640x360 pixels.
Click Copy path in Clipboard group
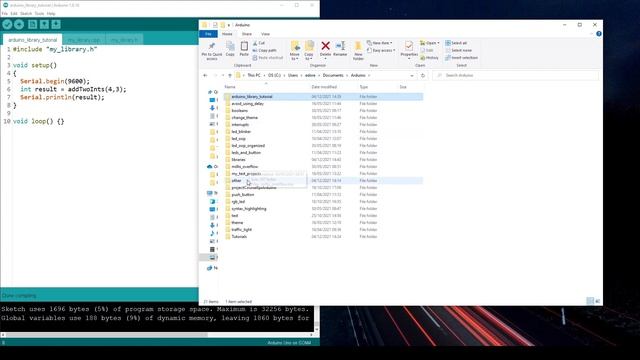tap(264, 50)
